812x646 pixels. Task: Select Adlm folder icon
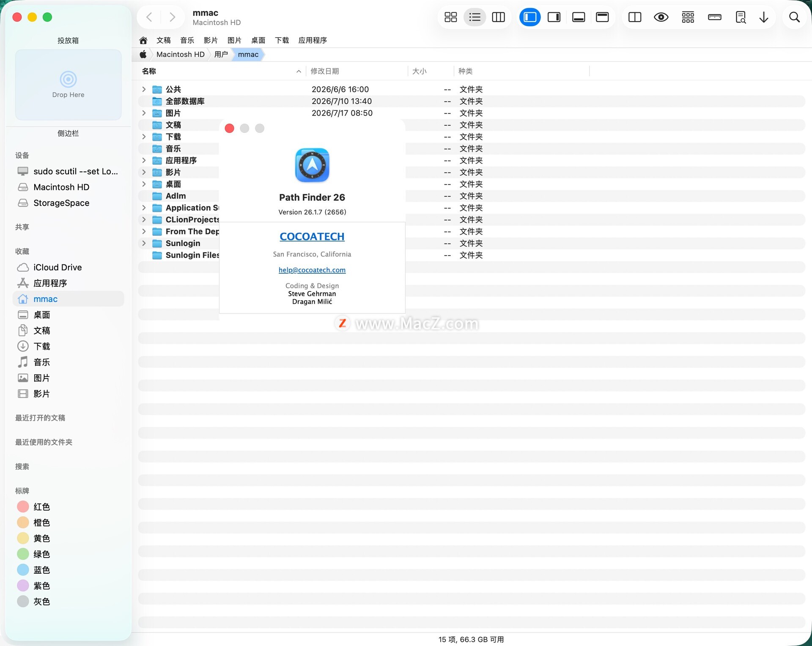tap(157, 196)
